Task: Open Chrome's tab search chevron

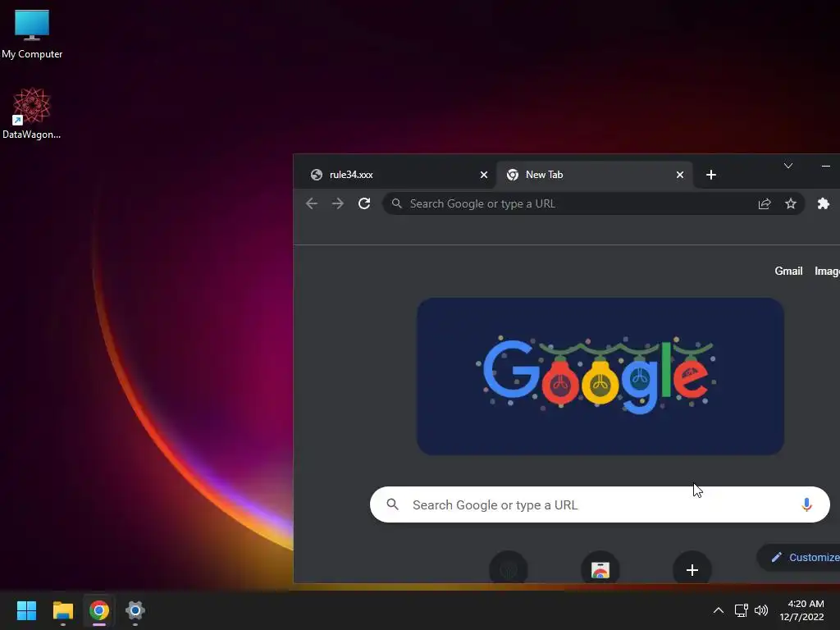Action: coord(788,166)
